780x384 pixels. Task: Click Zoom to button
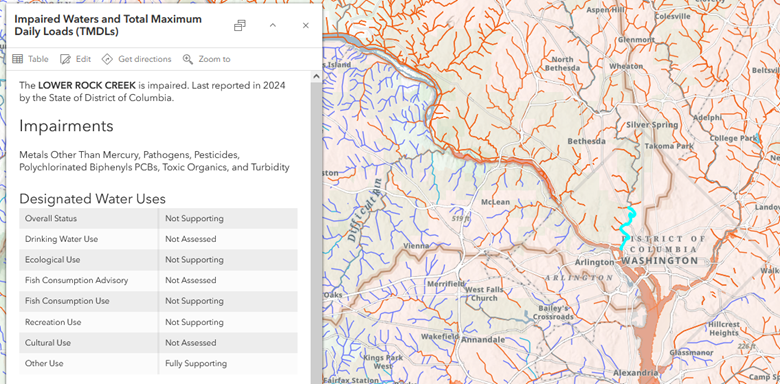(x=206, y=59)
